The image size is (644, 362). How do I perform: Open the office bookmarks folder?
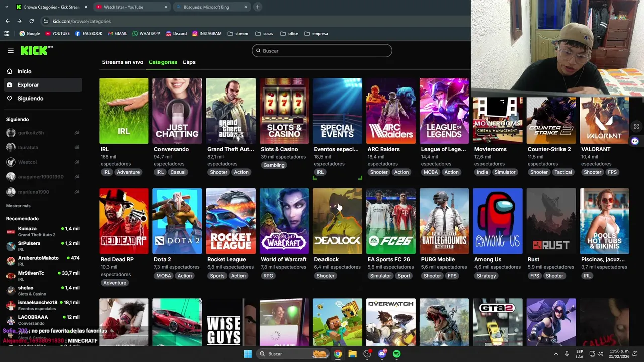pos(289,34)
